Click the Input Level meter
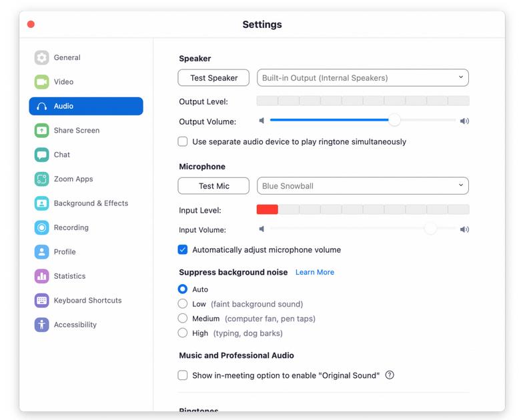519x420 pixels. pos(363,209)
